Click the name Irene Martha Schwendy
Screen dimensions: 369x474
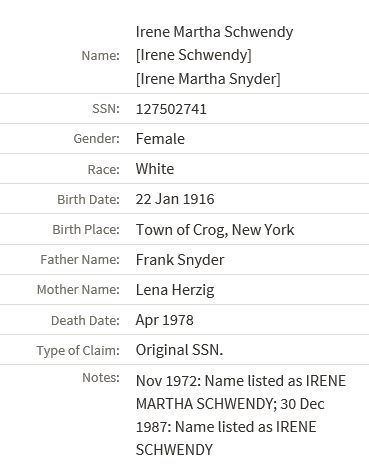coord(214,32)
